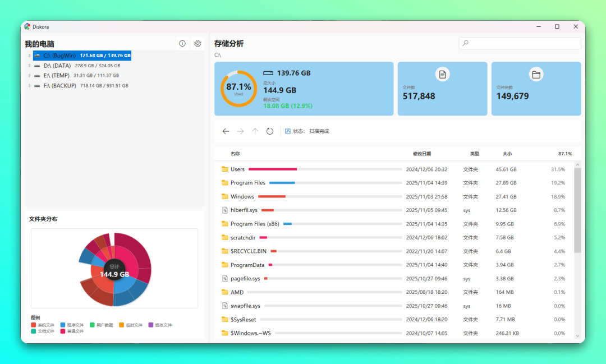Click the file count document icon

tap(442, 74)
